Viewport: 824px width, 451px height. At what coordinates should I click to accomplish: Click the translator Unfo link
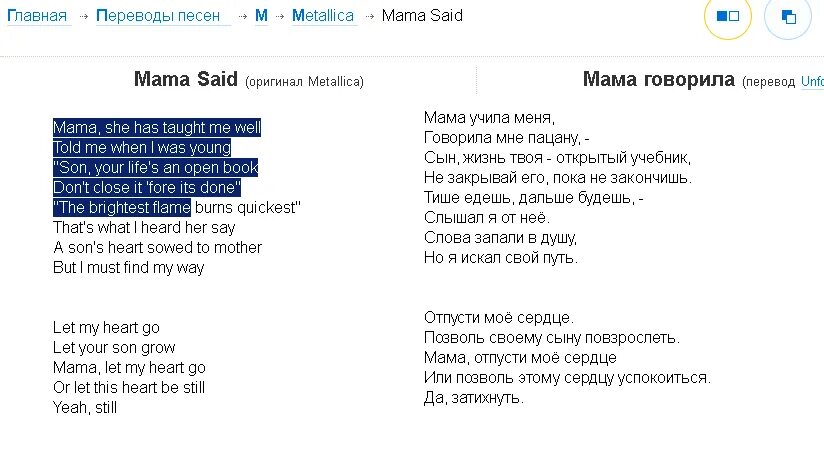pos(812,81)
